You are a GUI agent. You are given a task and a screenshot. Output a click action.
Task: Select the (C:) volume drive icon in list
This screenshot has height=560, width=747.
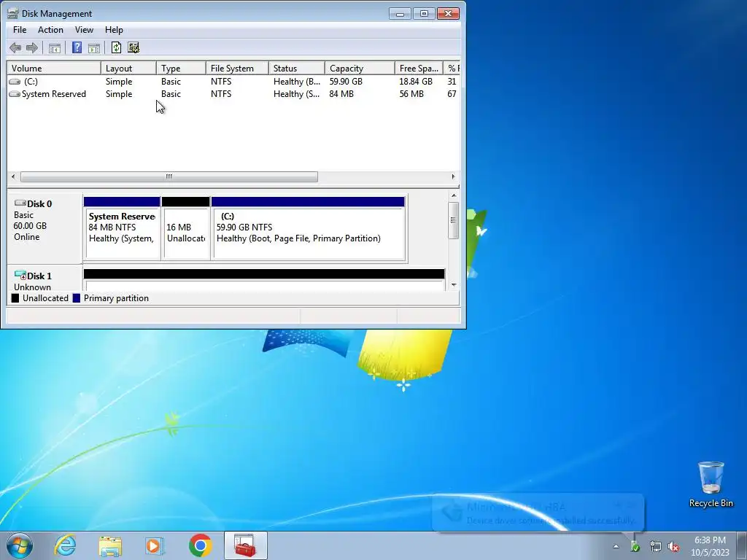(15, 82)
